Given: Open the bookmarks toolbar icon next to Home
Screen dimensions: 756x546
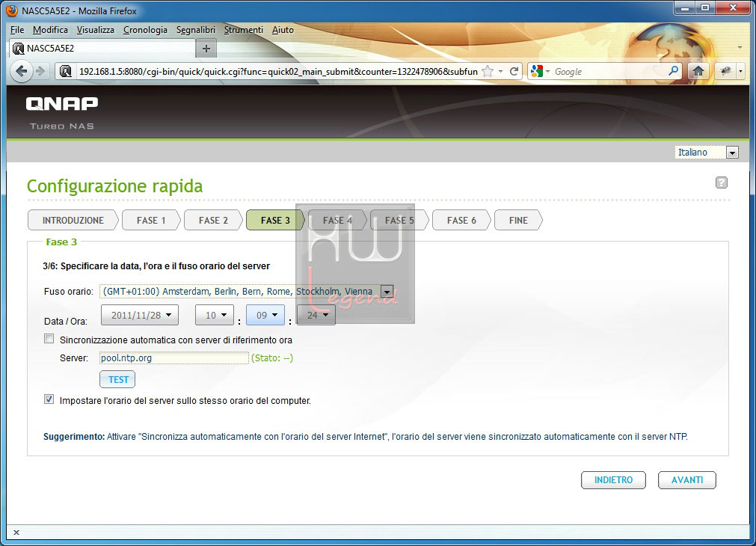Looking at the screenshot, I should coord(725,71).
